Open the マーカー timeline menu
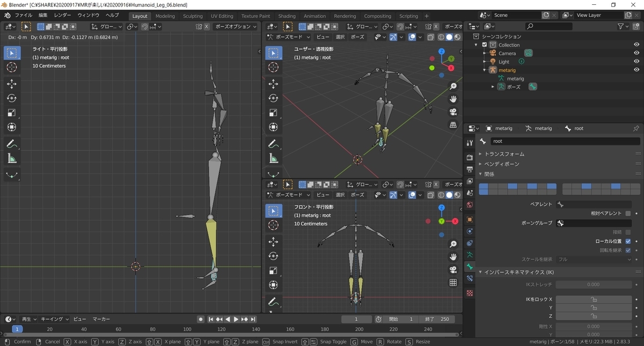The height and width of the screenshot is (346, 644). coord(101,319)
